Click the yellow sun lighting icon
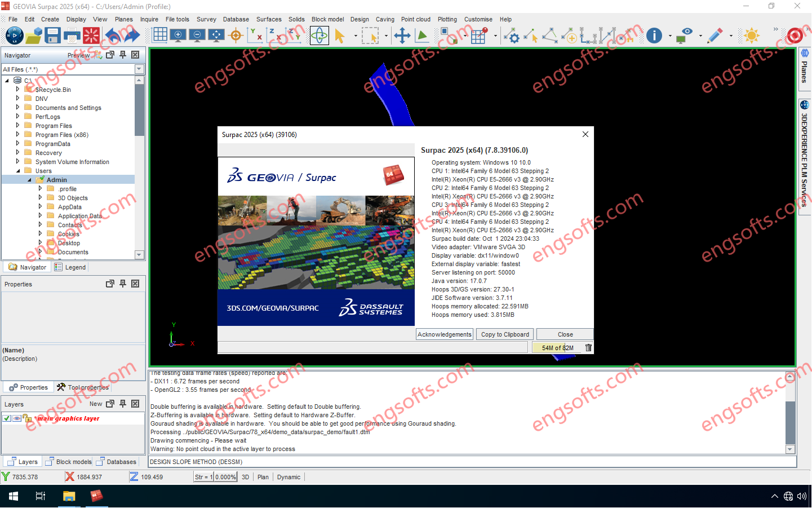Image resolution: width=812 pixels, height=508 pixels. (752, 36)
